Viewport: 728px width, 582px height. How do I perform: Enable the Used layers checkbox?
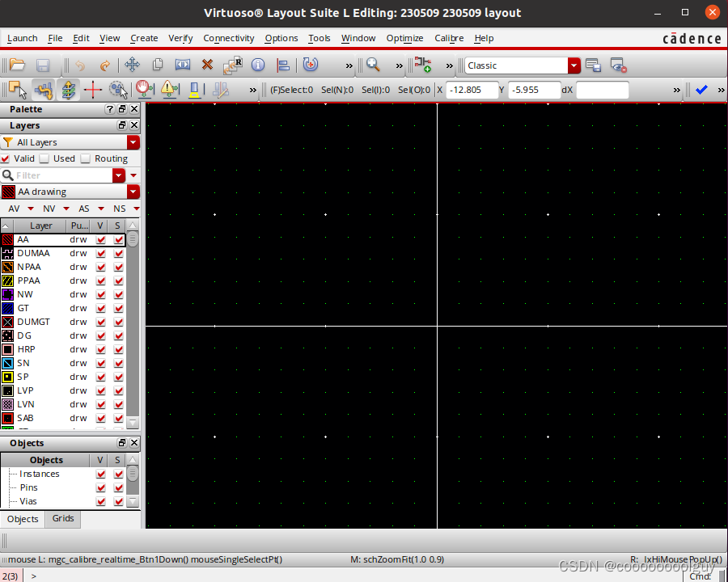pos(45,158)
